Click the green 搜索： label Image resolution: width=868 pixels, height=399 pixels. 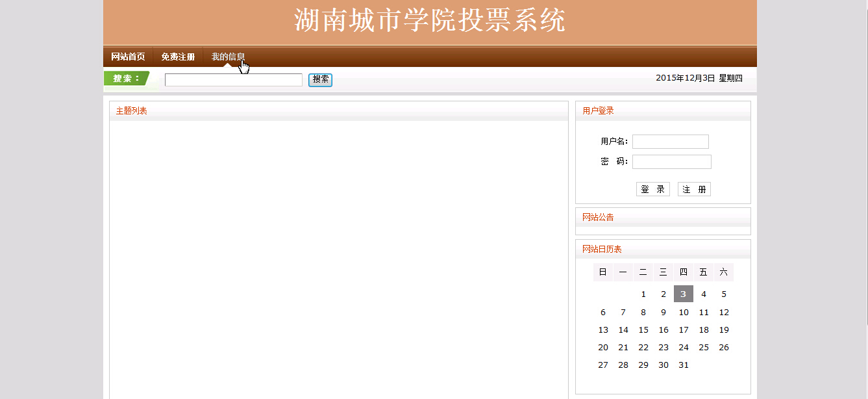click(x=127, y=79)
